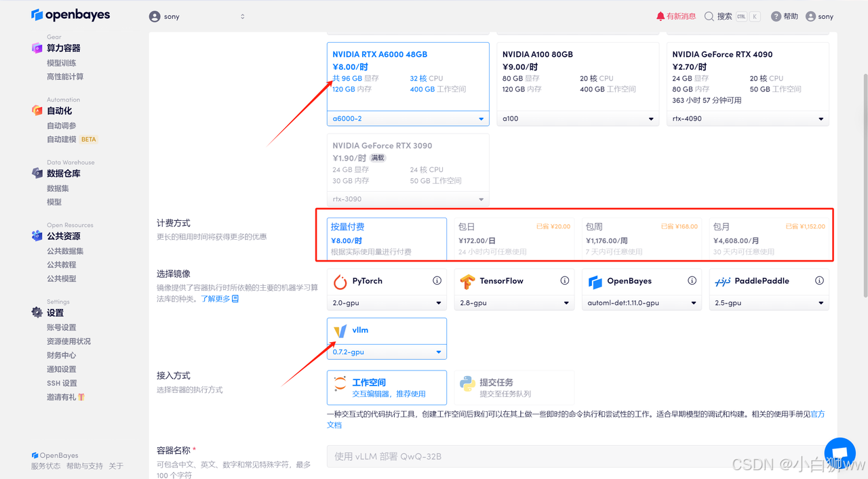
Task: Click the 公共资源 section icon
Action: 37,236
